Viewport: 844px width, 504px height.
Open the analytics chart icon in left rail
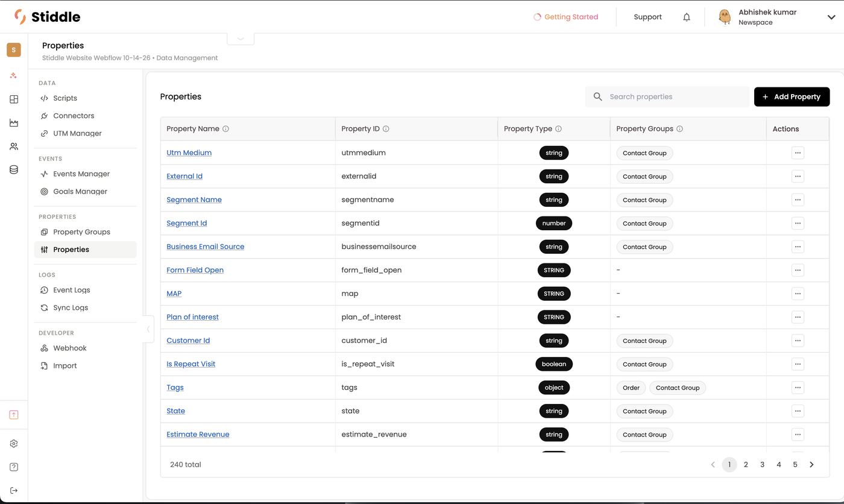(x=14, y=123)
